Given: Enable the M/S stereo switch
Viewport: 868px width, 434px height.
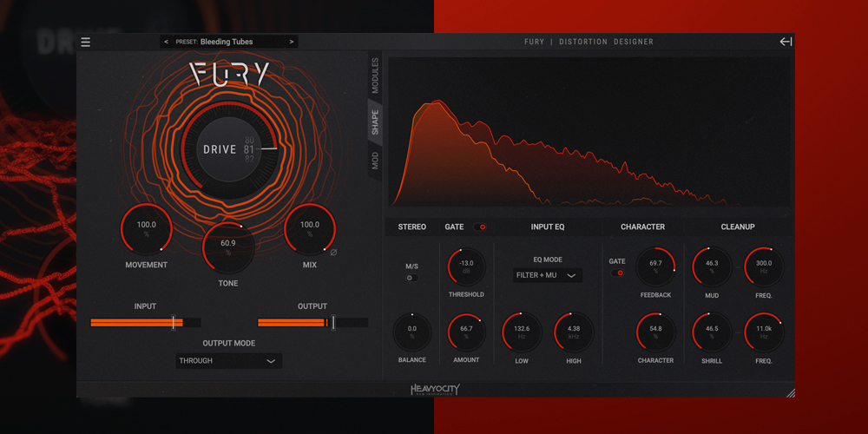Looking at the screenshot, I should (x=411, y=278).
